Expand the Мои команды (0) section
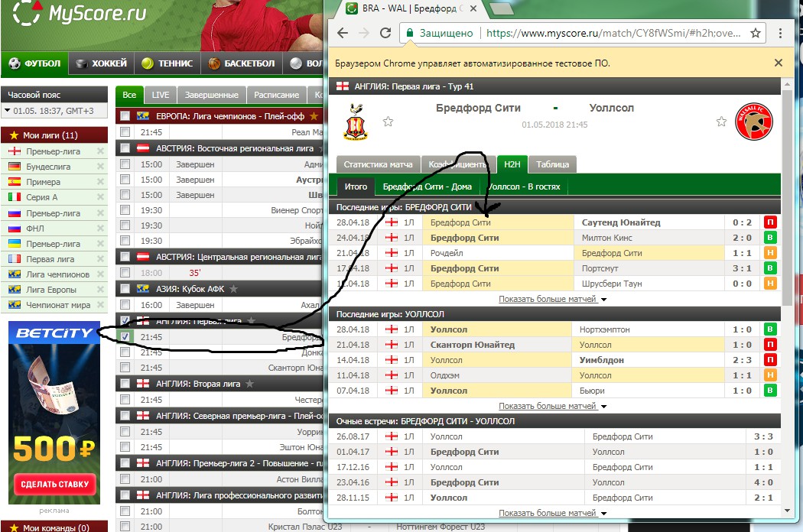This screenshot has height=532, width=803. 54,527
